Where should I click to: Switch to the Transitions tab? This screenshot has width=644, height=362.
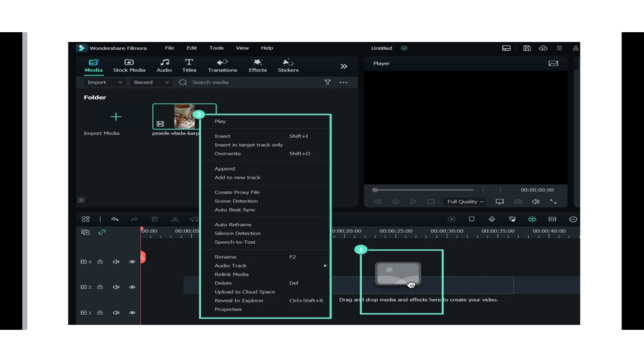click(x=222, y=65)
